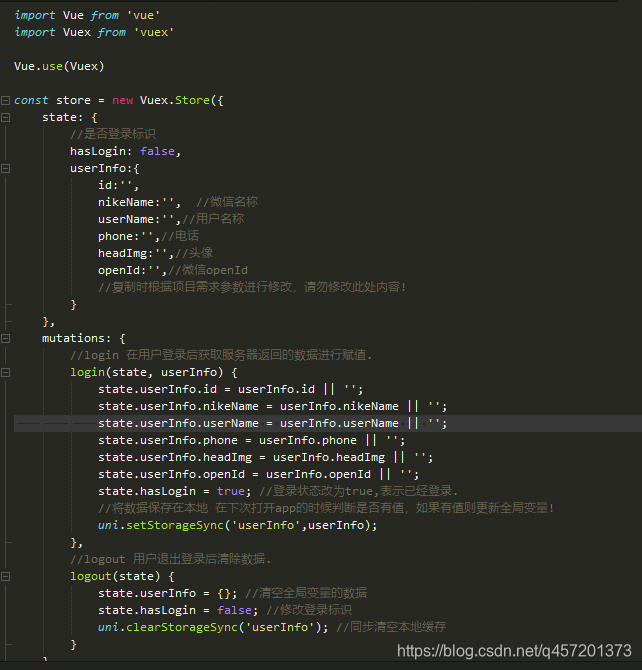
Task: Click 'state.userInfo = {};' statement
Action: pos(167,593)
